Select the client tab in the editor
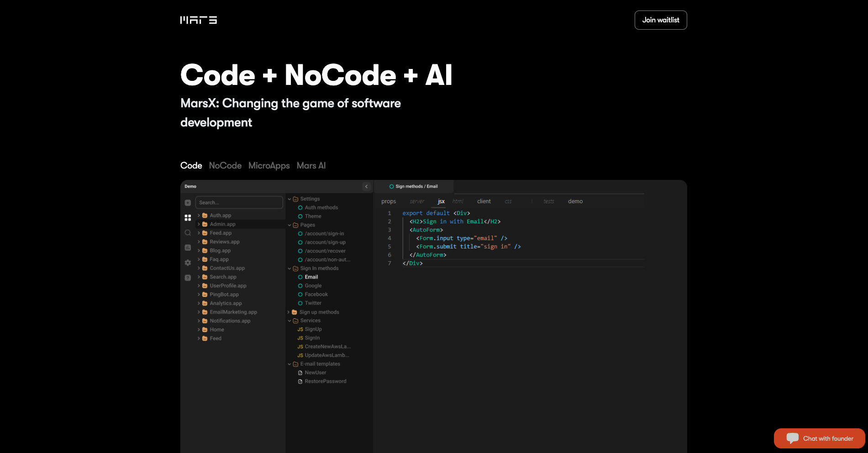The image size is (868, 453). (x=484, y=201)
